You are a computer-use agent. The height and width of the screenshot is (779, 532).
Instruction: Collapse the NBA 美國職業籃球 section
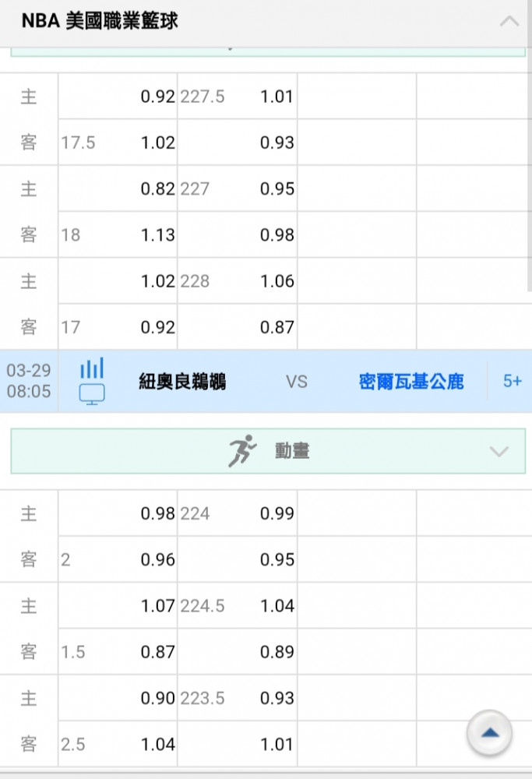509,21
